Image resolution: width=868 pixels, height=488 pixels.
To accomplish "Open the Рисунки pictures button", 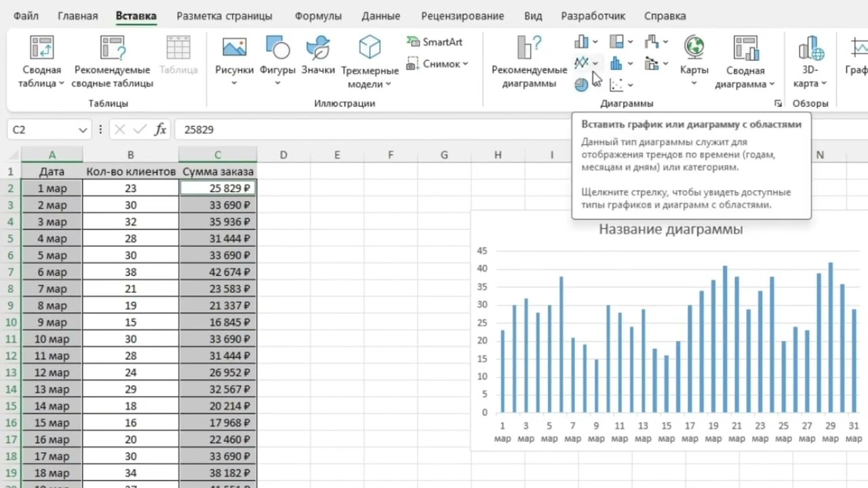I will 234,62.
